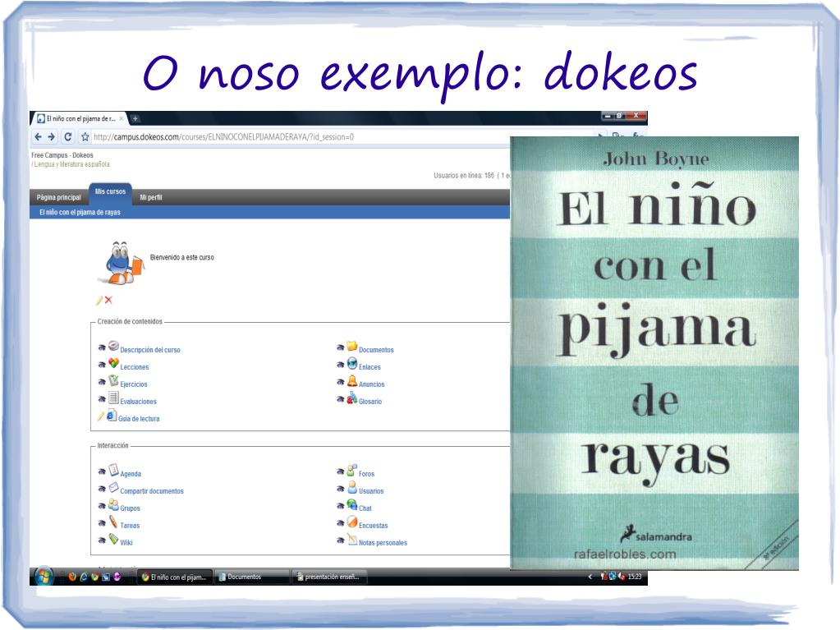Click El niño con el pijama de rayas breadcrumb
This screenshot has width=840, height=630.
click(80, 213)
